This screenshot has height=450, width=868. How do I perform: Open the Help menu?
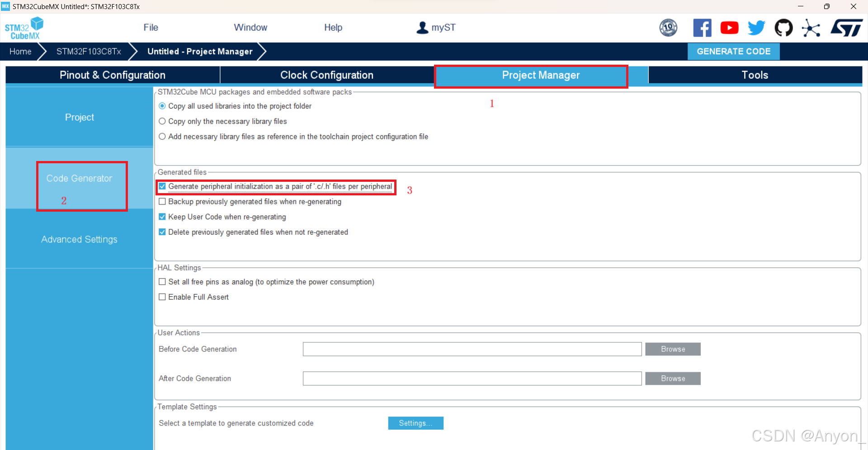tap(333, 28)
